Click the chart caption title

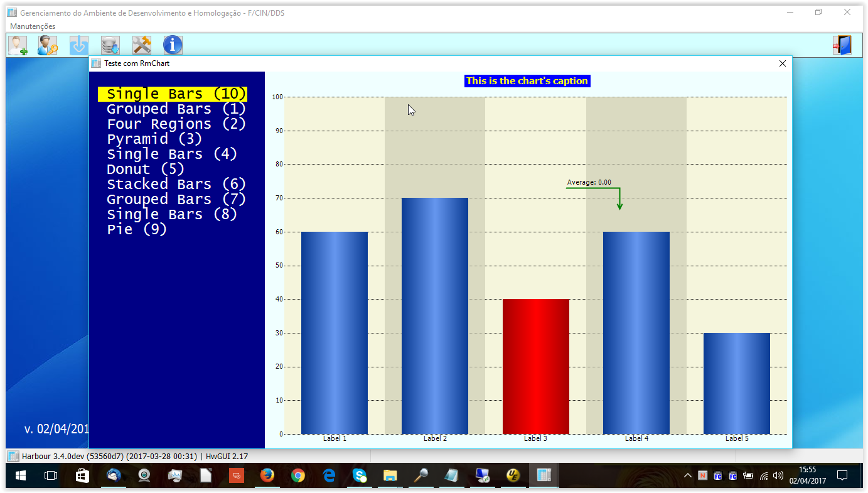(527, 81)
